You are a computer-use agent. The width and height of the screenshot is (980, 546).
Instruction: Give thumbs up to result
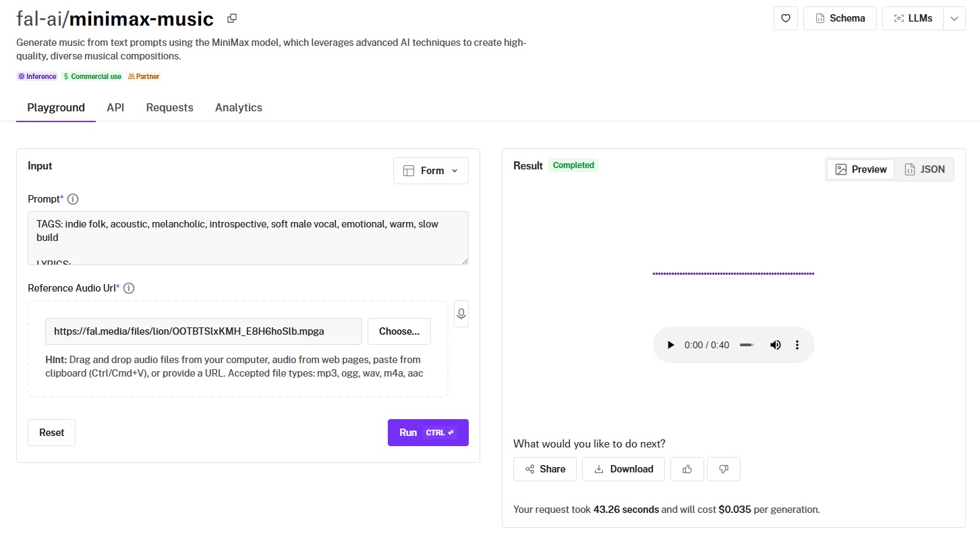tap(687, 469)
